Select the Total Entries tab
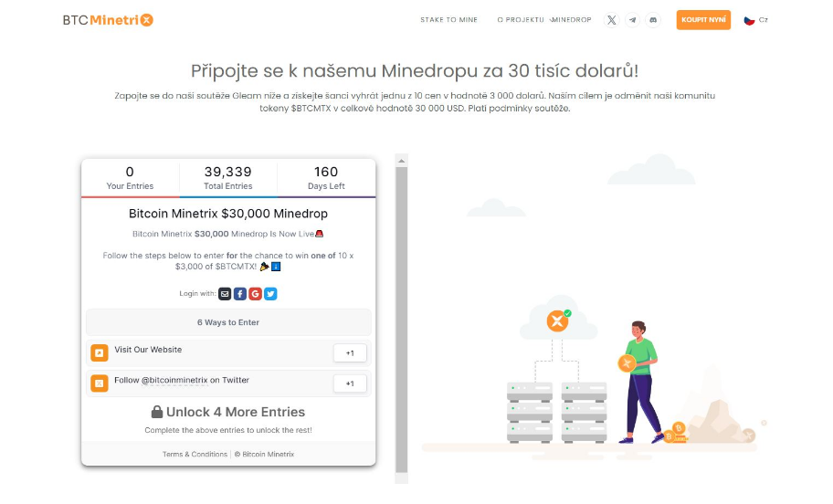833x504 pixels. click(228, 178)
